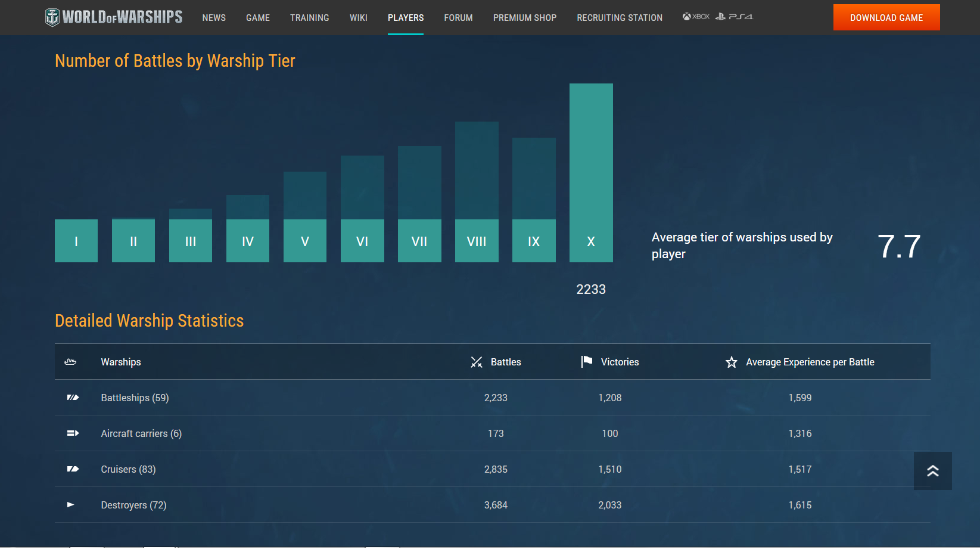Click the Aircraft carriers class icon
Screen dimensions: 980x549
coord(73,433)
